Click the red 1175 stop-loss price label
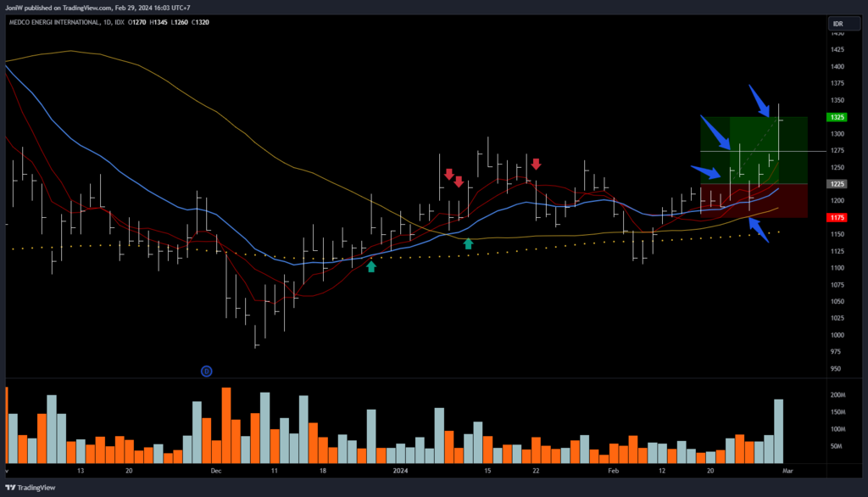Image resolution: width=868 pixels, height=497 pixels. point(837,218)
